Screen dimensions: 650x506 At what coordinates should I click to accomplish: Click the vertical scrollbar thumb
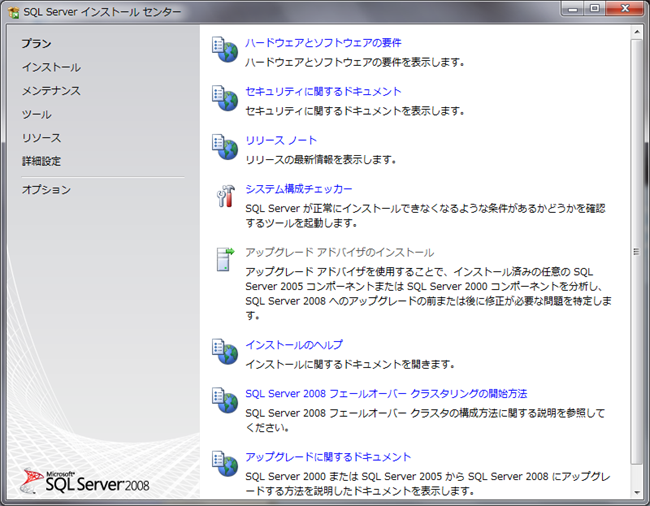(x=636, y=252)
